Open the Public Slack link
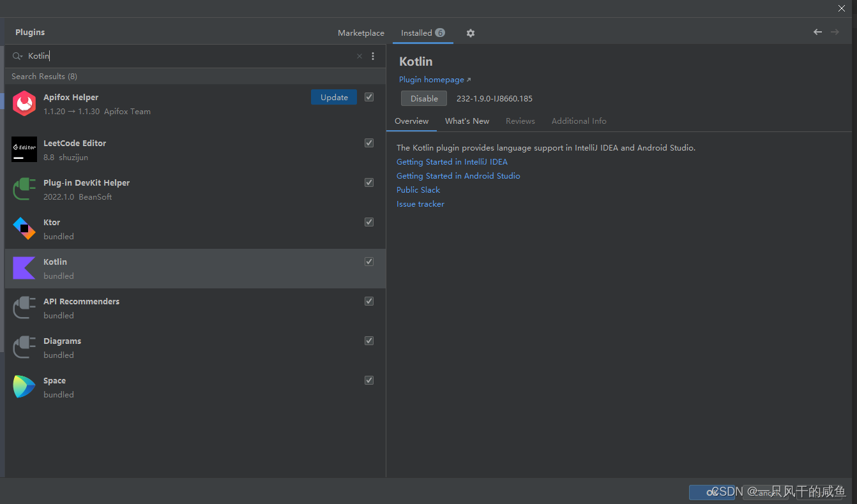Image resolution: width=857 pixels, height=504 pixels. point(418,190)
